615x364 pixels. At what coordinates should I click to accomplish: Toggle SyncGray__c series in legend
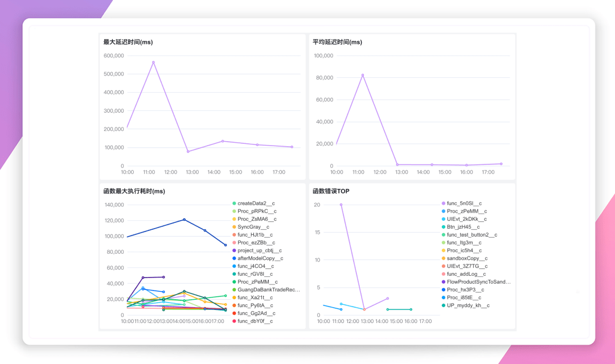[x=253, y=227]
